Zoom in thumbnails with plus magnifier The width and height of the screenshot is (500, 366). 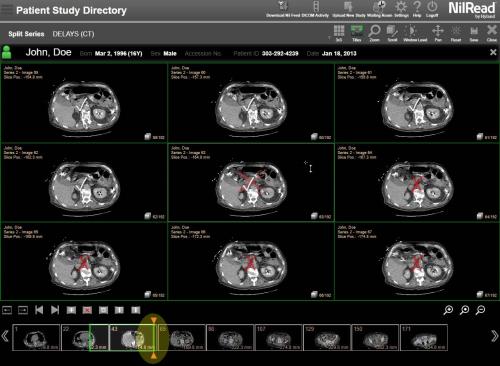(x=448, y=310)
